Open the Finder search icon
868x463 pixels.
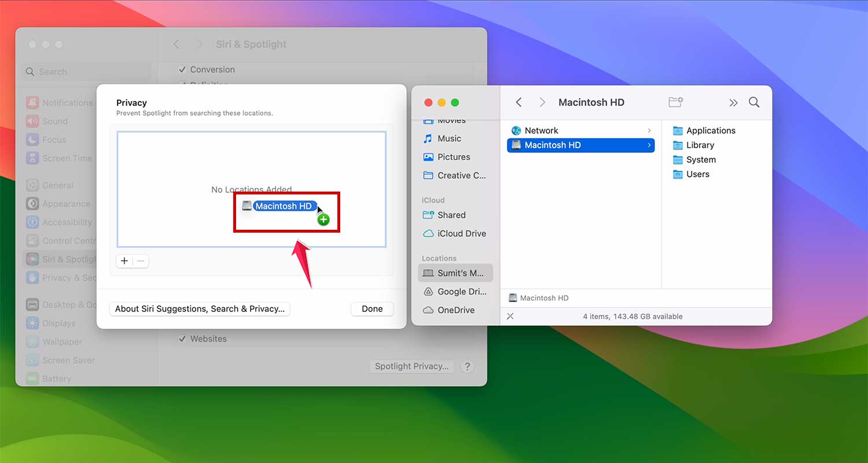754,102
